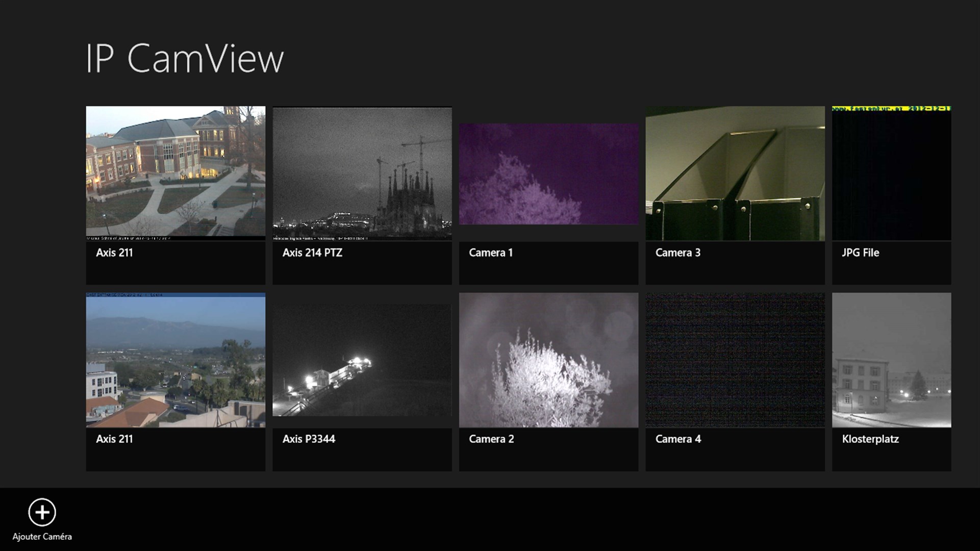Click the Klosterplatz label text
Viewport: 980px width, 551px height.
click(870, 439)
